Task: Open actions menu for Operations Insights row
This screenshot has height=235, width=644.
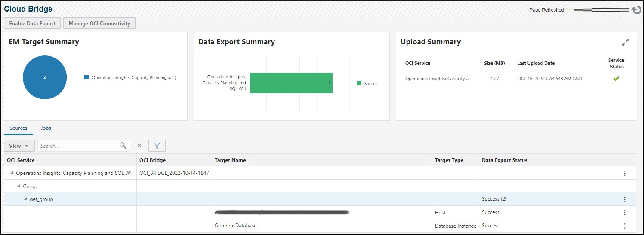Action: pos(625,173)
